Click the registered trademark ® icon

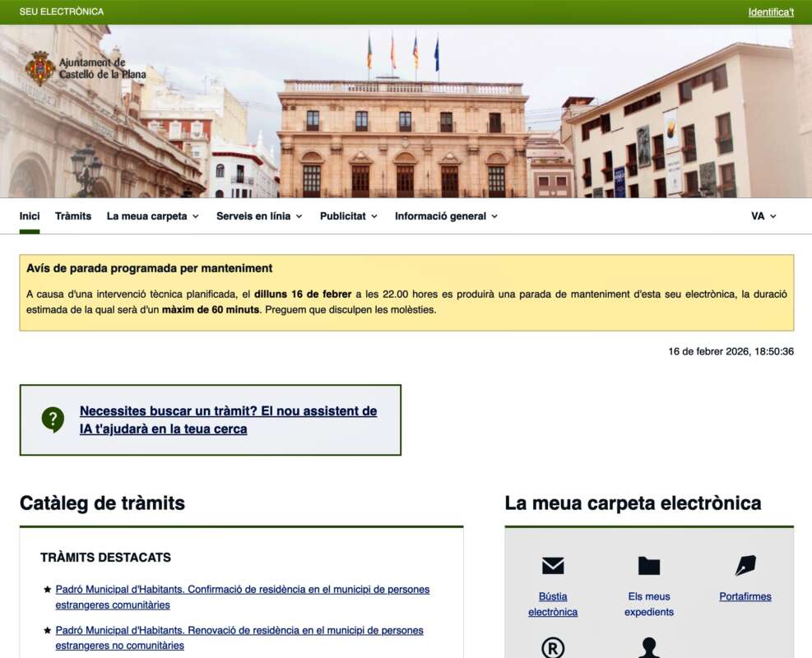(553, 649)
